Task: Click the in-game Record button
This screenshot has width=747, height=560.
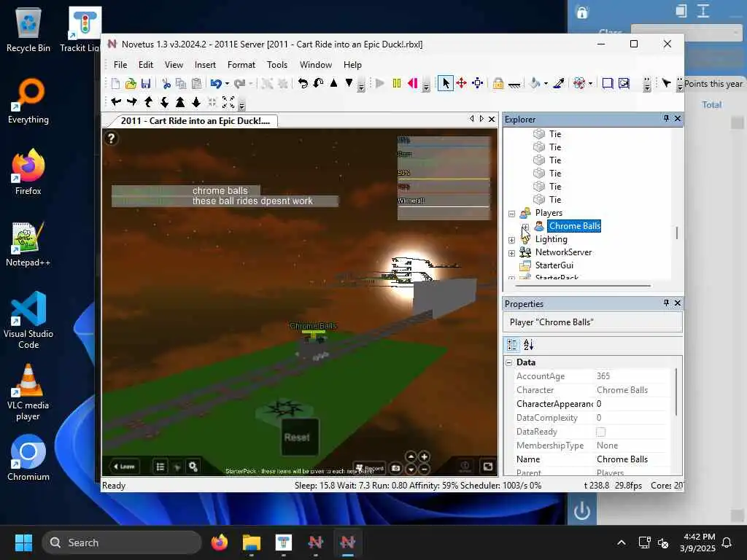Action: (x=371, y=468)
